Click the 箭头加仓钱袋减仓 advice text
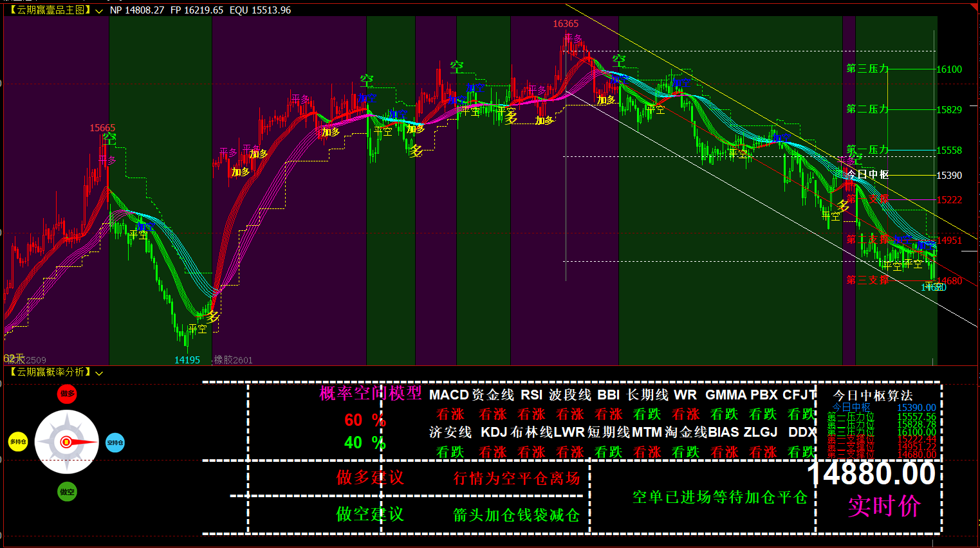The image size is (980, 548). pyautogui.click(x=517, y=515)
